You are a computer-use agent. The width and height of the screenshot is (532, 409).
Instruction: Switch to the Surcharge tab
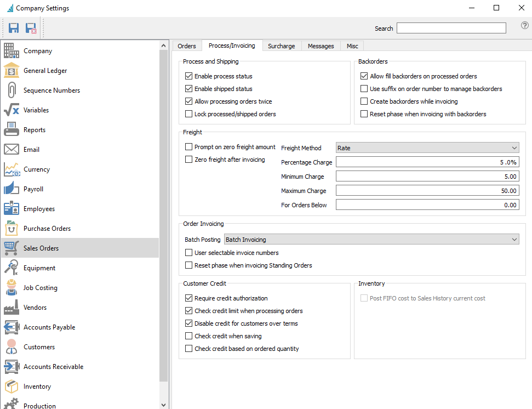tap(281, 46)
